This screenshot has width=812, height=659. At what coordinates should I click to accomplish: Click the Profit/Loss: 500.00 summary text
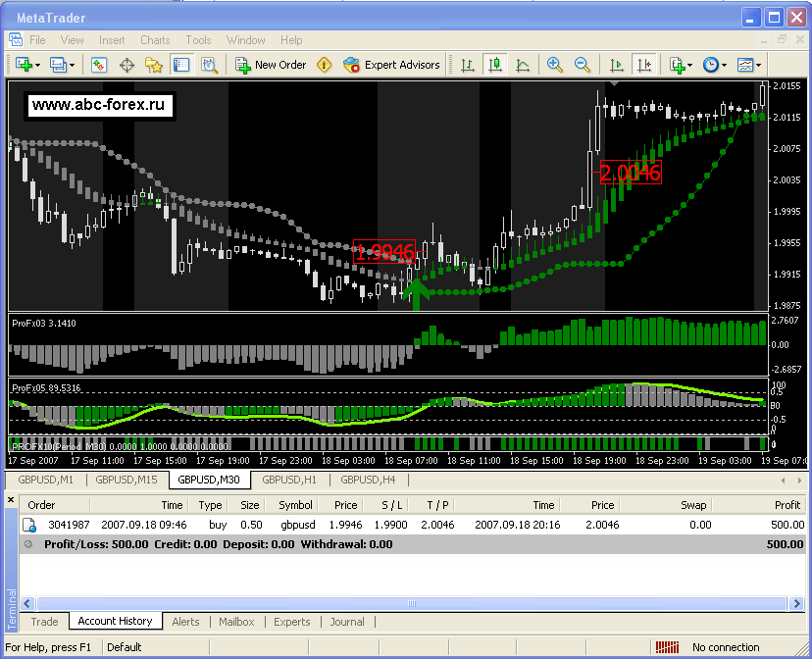click(96, 544)
